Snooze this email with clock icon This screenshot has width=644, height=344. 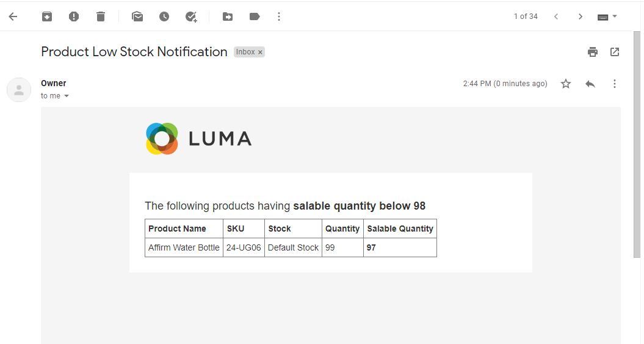click(x=164, y=16)
